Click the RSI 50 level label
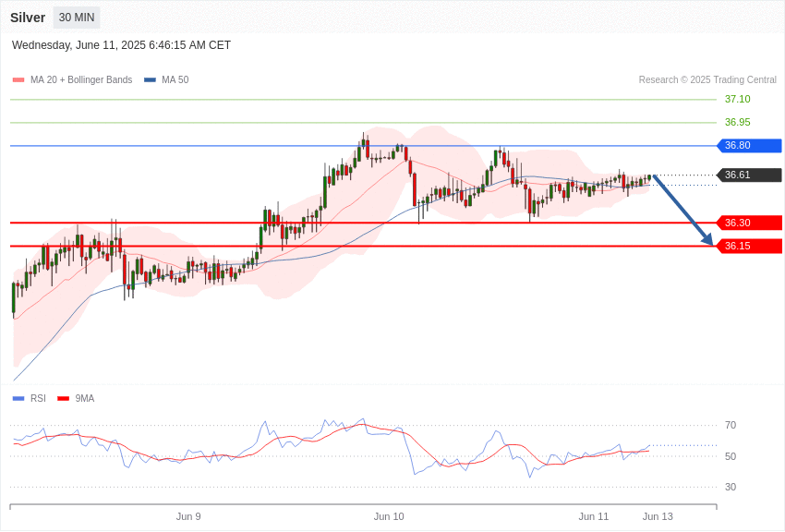The width and height of the screenshot is (785, 532). tap(731, 456)
